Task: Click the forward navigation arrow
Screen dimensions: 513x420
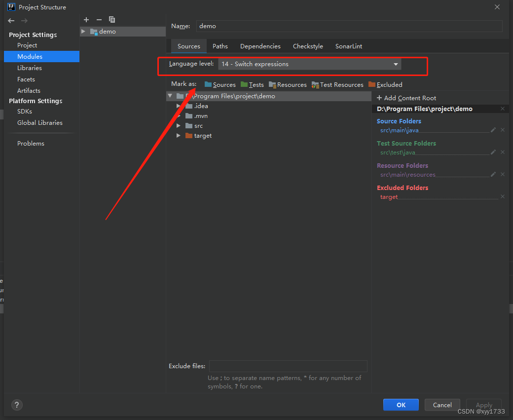Action: coord(24,21)
